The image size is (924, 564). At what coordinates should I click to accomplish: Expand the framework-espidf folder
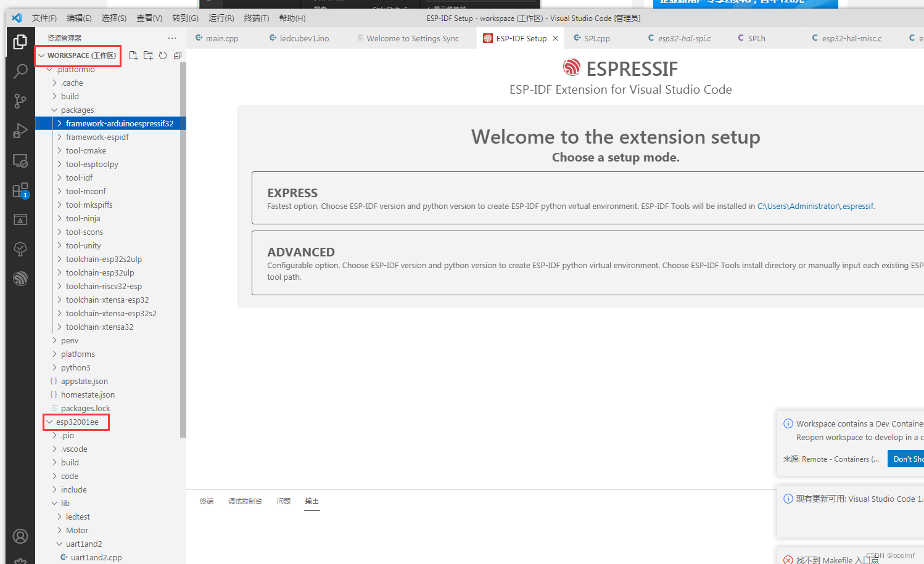click(x=110, y=137)
